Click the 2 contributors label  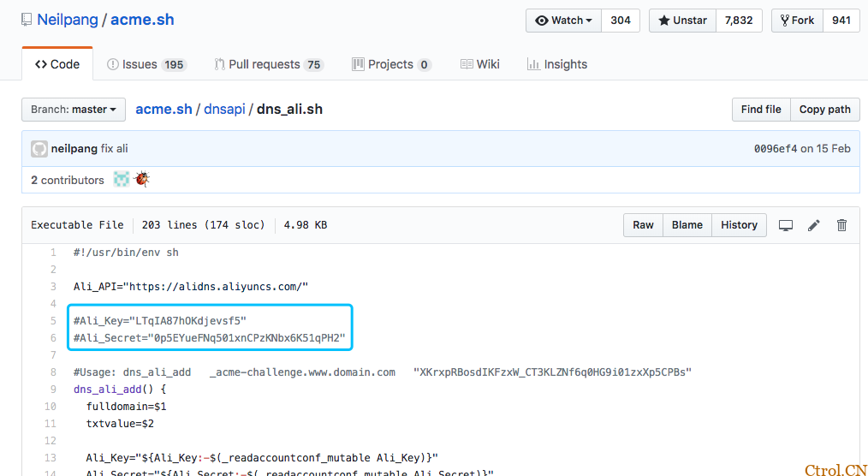click(68, 180)
